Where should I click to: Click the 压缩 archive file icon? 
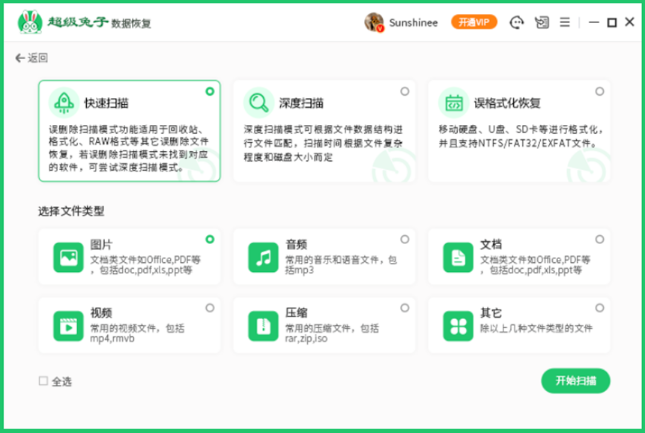coord(263,326)
